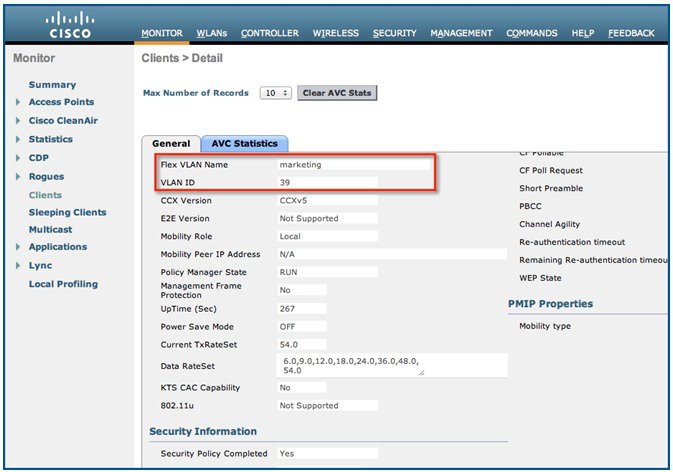Click 'Mobility type' label
The width and height of the screenshot is (673, 472).
[545, 326]
